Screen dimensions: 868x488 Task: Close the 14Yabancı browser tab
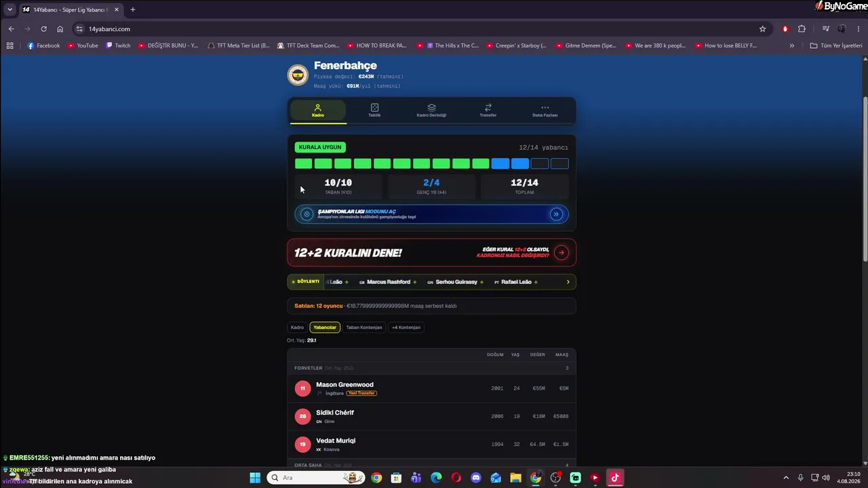(x=117, y=9)
